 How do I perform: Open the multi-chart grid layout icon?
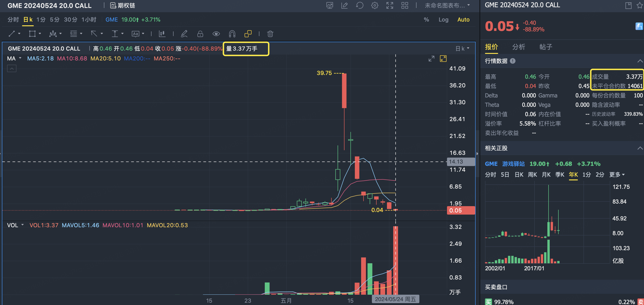(x=405, y=5)
